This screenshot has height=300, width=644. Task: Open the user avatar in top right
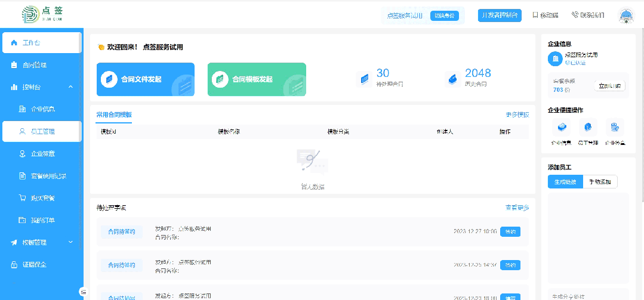pyautogui.click(x=625, y=16)
